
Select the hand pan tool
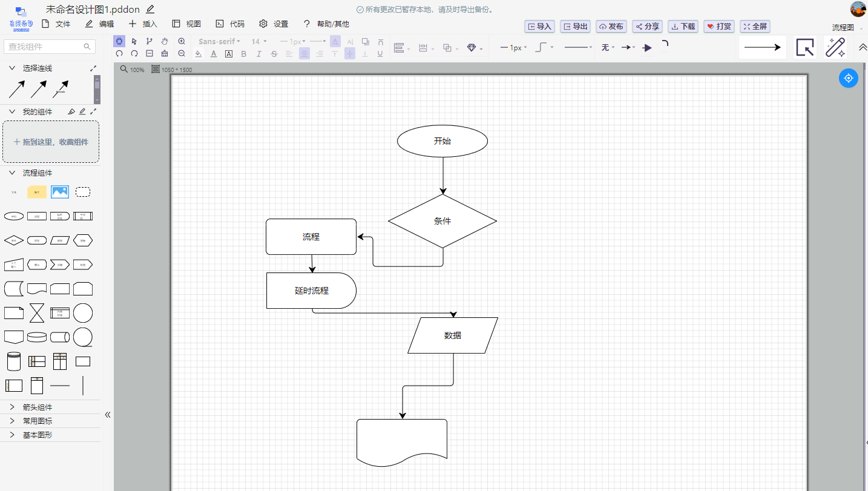(x=165, y=41)
